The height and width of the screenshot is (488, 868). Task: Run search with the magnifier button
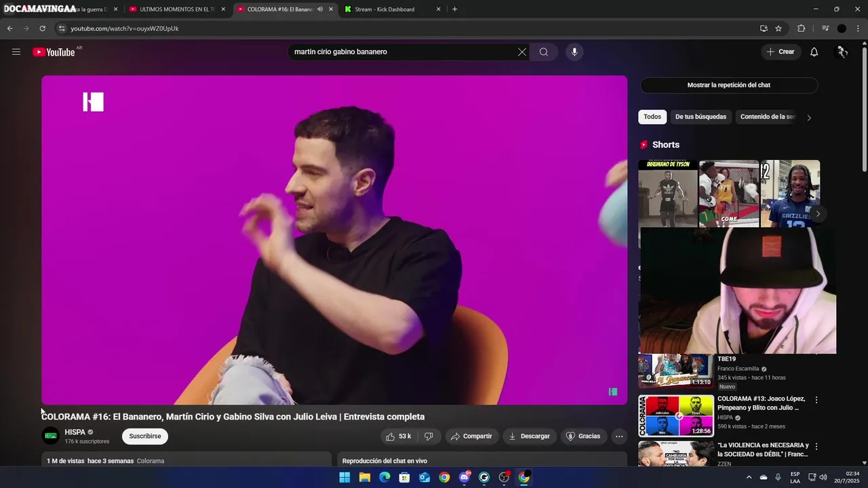tap(544, 52)
